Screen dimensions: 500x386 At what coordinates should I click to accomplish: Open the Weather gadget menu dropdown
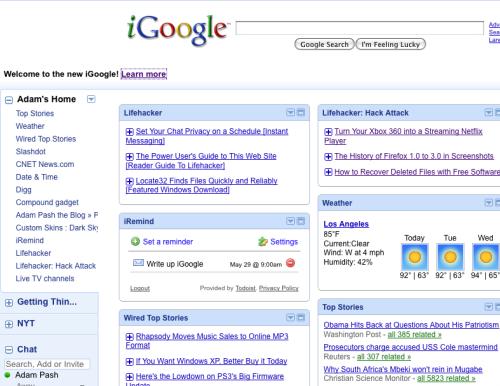[x=489, y=203]
